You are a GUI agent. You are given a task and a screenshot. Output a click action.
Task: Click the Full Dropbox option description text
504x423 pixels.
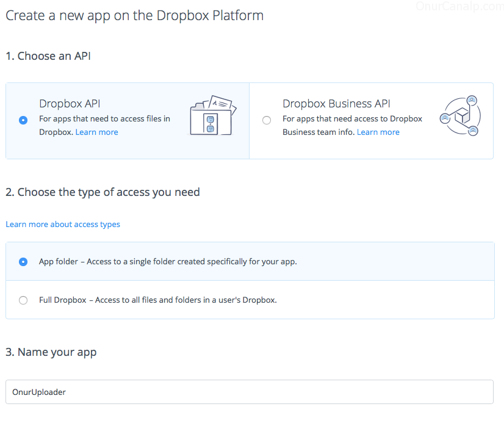pyautogui.click(x=158, y=300)
